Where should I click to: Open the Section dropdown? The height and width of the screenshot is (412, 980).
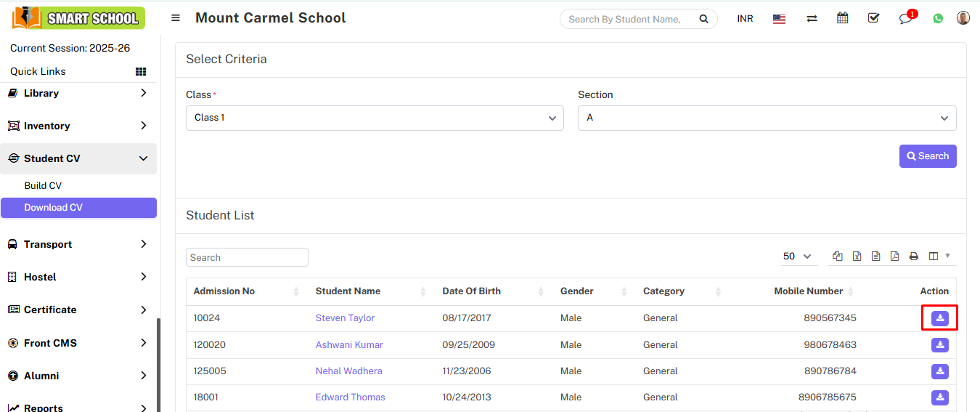pos(767,118)
